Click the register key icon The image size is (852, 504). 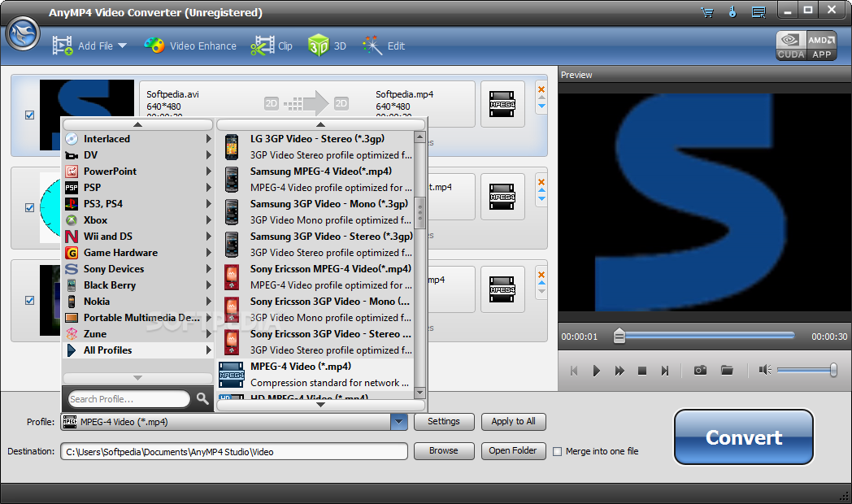tap(732, 12)
